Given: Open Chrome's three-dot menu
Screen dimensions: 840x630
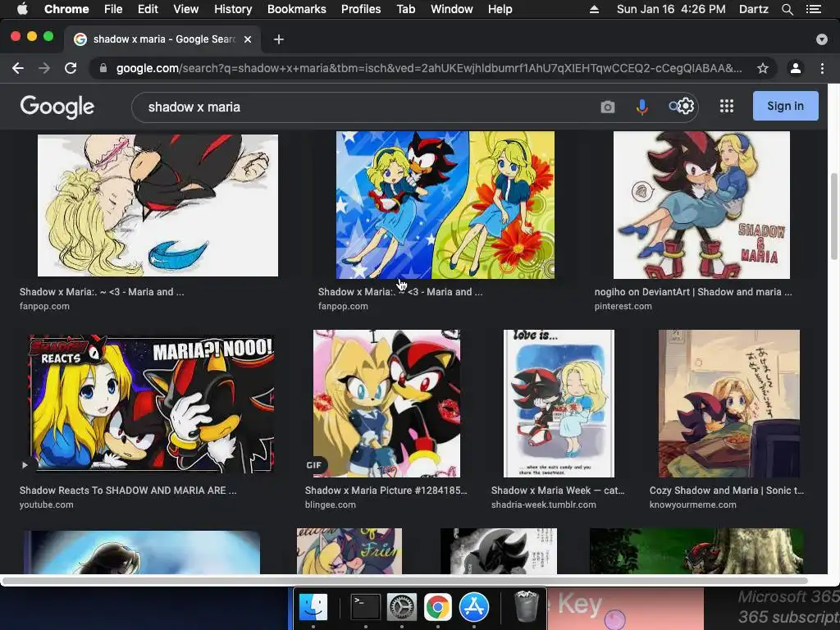Looking at the screenshot, I should click(x=822, y=68).
